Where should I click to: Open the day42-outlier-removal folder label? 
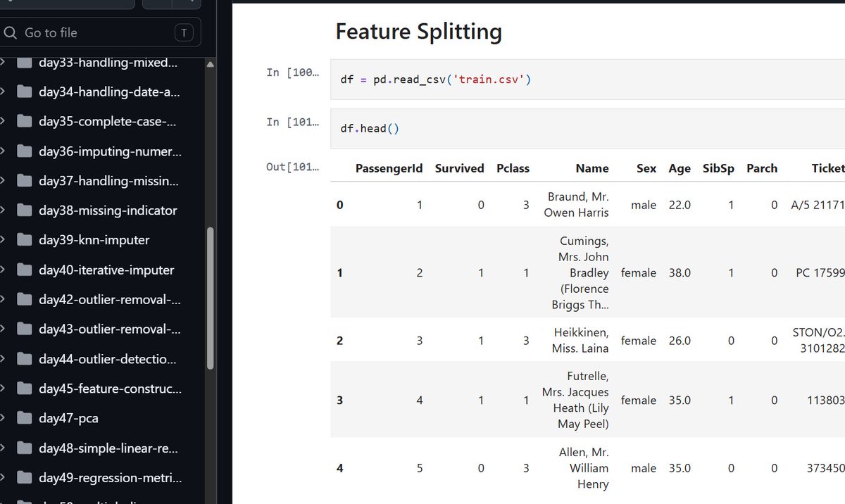(x=110, y=299)
